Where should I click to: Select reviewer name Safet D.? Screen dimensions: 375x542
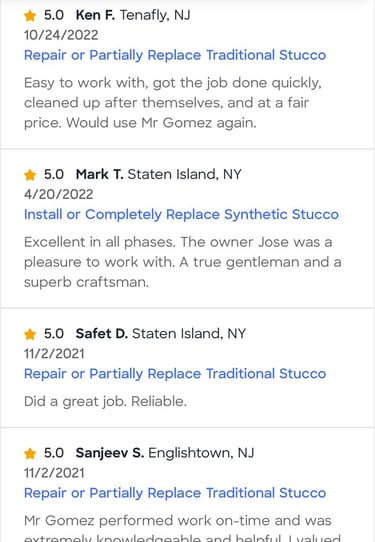click(102, 334)
